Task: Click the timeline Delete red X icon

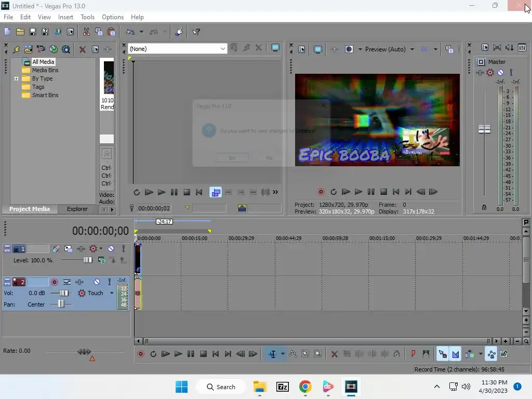Action: (x=335, y=354)
